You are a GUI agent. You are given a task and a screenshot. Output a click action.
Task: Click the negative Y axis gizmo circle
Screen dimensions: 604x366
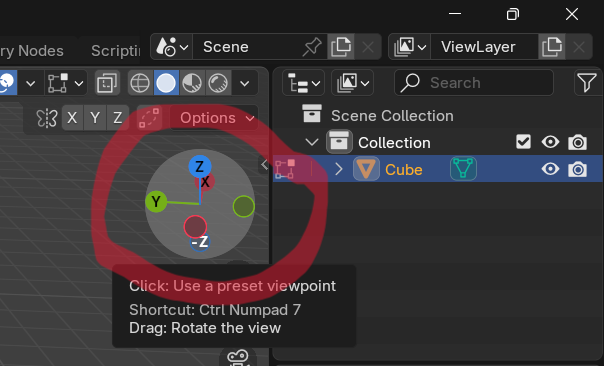pos(244,206)
